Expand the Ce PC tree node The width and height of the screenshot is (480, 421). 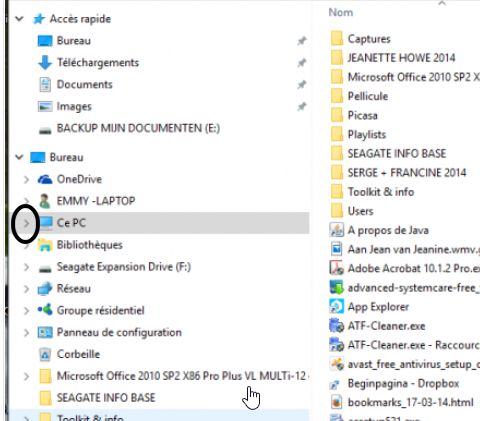[x=26, y=223]
